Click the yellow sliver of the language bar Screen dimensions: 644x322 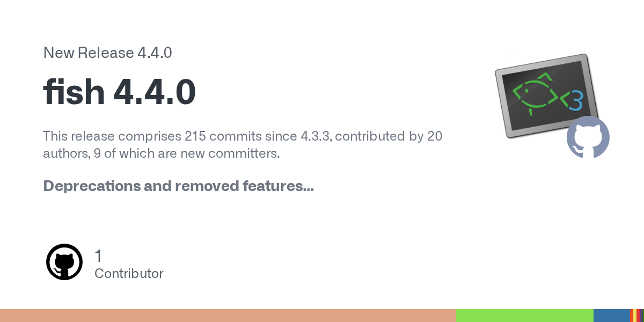[636, 316]
